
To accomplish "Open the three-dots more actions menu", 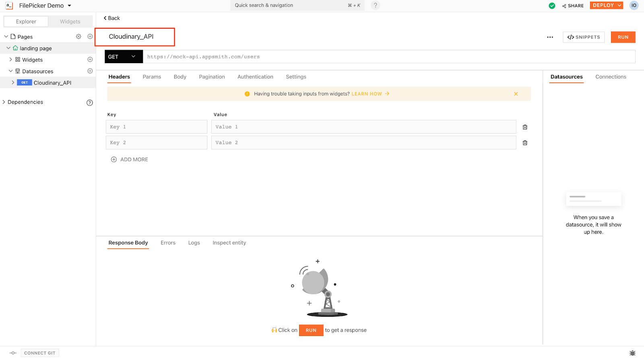I will coord(550,37).
